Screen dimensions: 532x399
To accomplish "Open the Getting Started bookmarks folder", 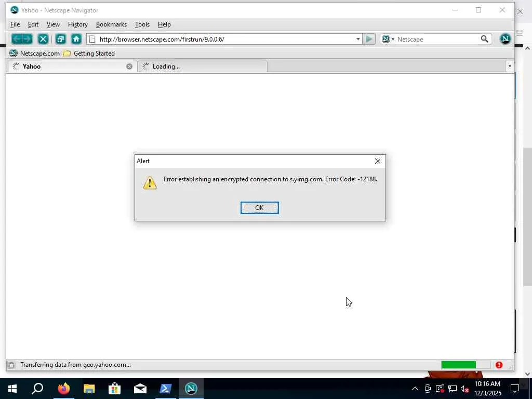I will [x=89, y=54].
